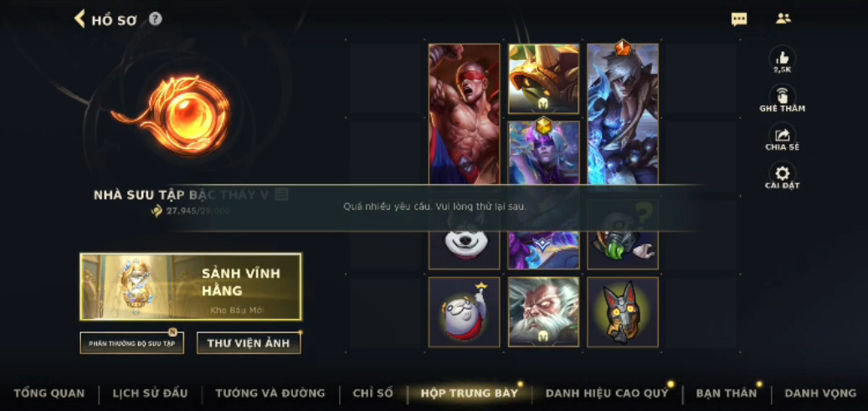This screenshot has height=411, width=868.
Task: Open Cài Đặt gear settings
Action: point(783,173)
